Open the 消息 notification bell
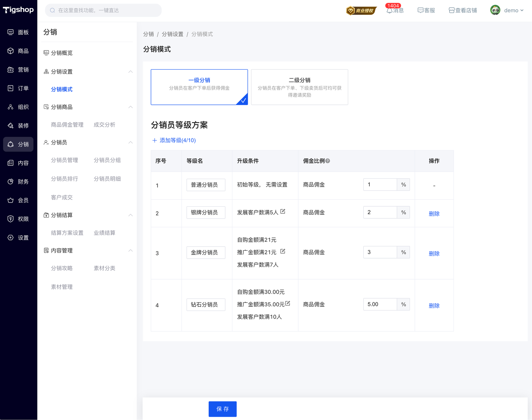 [395, 10]
